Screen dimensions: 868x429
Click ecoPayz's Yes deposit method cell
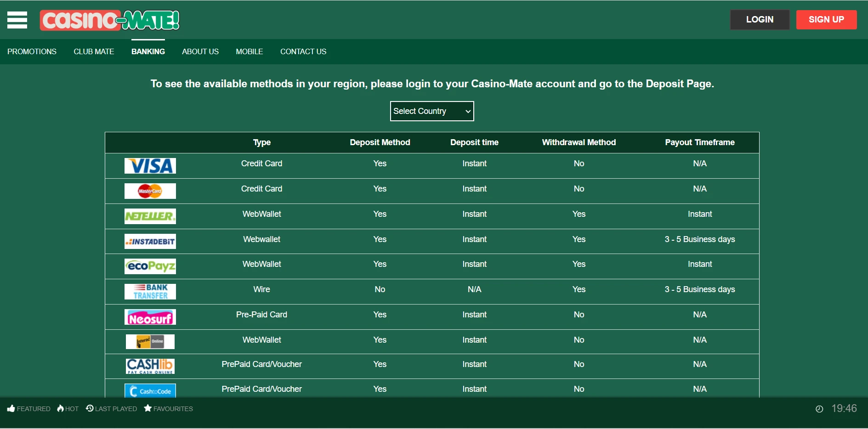tap(380, 264)
